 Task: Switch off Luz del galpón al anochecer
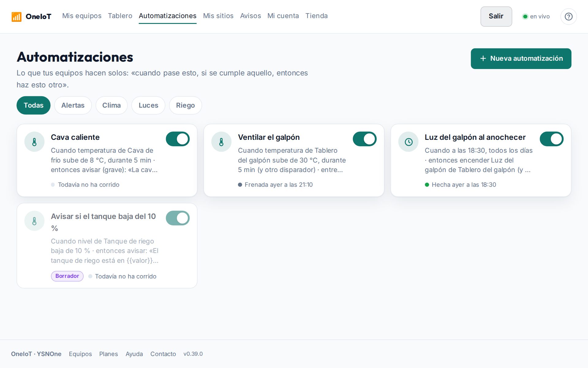[552, 139]
